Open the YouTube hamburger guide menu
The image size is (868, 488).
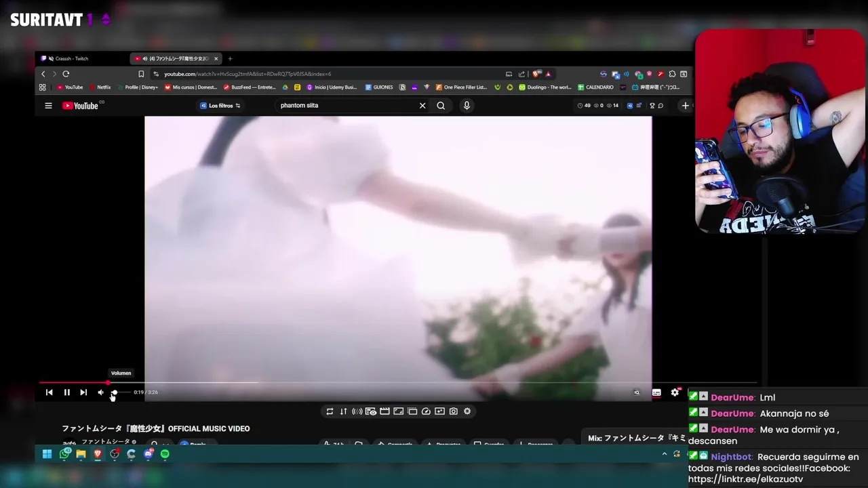tap(48, 106)
